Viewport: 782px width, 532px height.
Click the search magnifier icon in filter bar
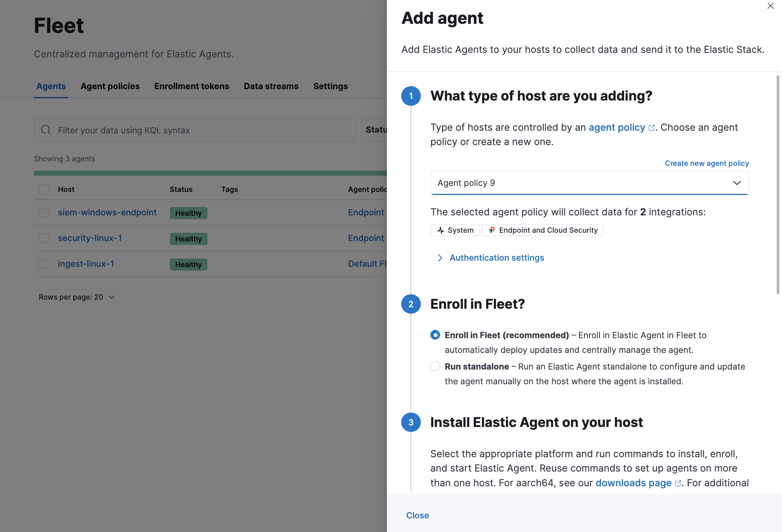46,130
